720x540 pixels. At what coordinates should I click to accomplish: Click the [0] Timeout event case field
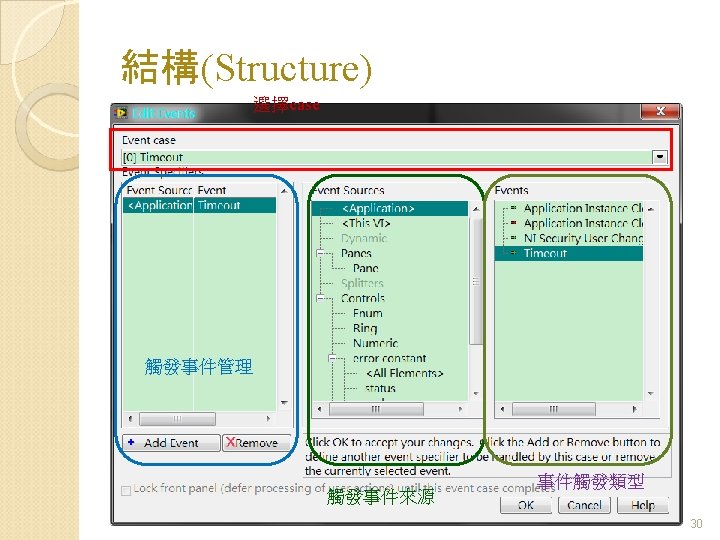(x=387, y=157)
